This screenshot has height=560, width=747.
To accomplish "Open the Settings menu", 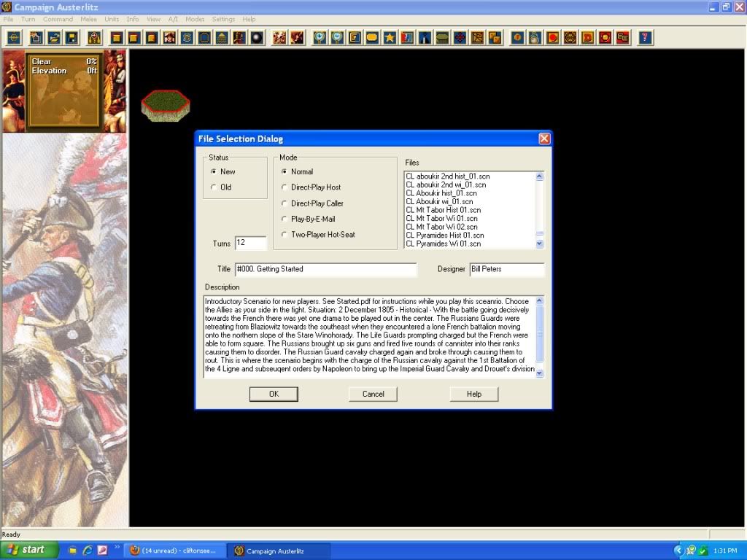I will (223, 19).
